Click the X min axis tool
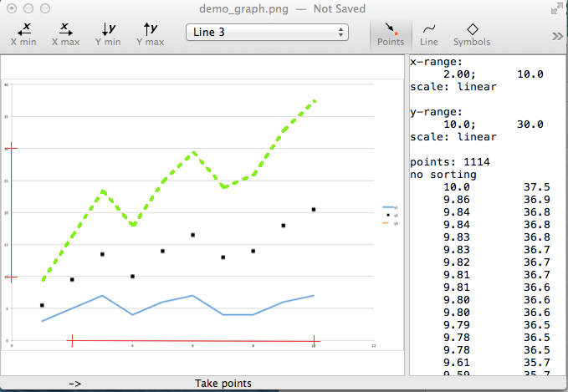Image resolution: width=568 pixels, height=392 pixels. point(24,33)
